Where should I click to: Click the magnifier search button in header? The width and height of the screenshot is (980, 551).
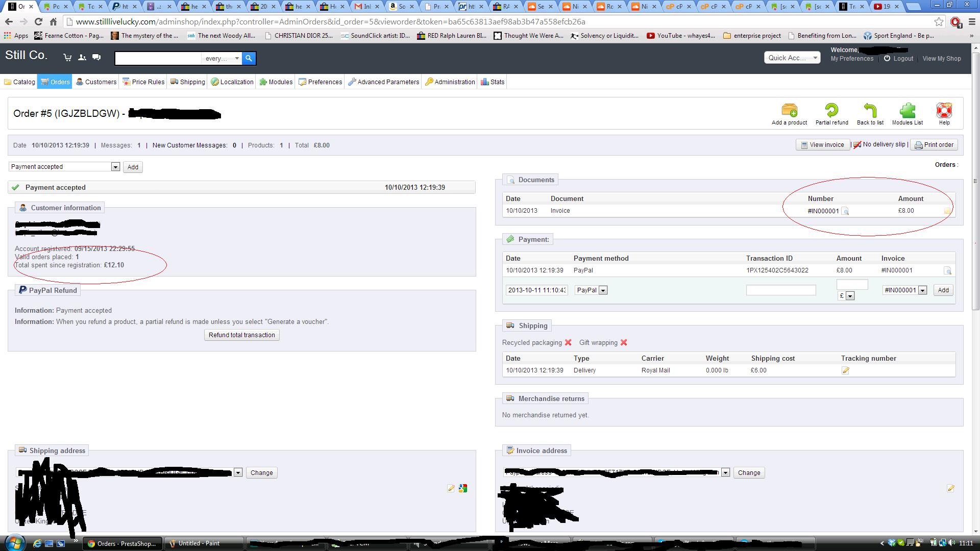tap(249, 58)
